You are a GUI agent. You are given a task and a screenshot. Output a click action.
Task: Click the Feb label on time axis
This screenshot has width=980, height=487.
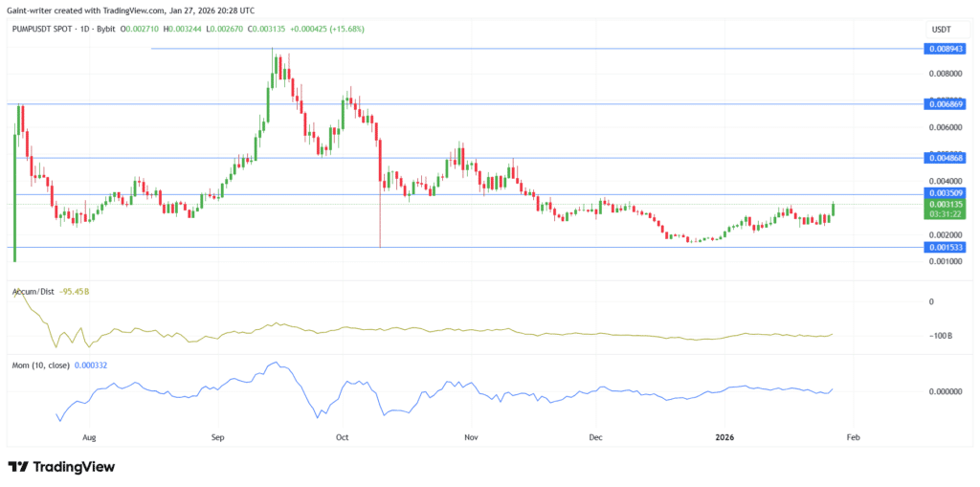[x=853, y=437]
